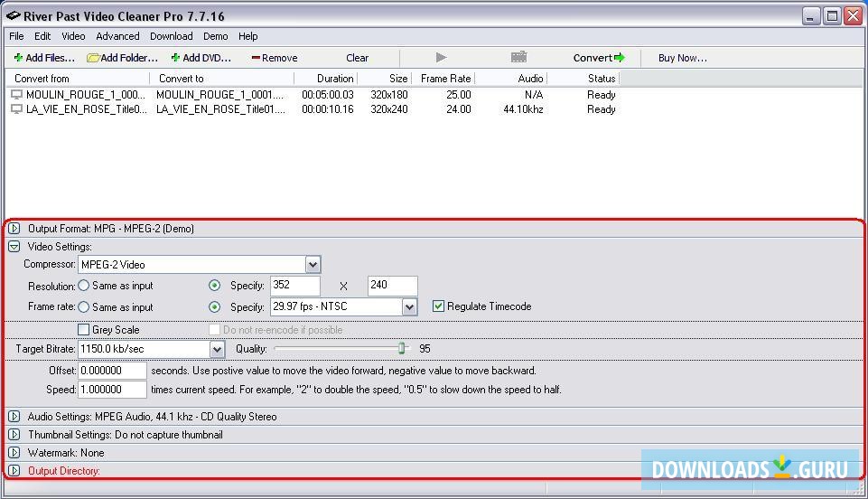Viewport: 868px width, 499px height.
Task: Open the Compressor dropdown
Action: click(x=313, y=265)
